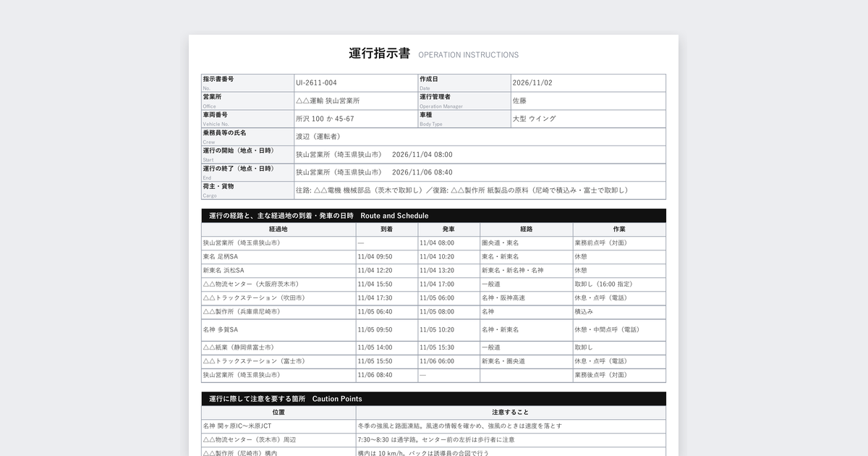
Task: Select vehicle number 所沢 100 か 45-67
Action: pyautogui.click(x=325, y=119)
